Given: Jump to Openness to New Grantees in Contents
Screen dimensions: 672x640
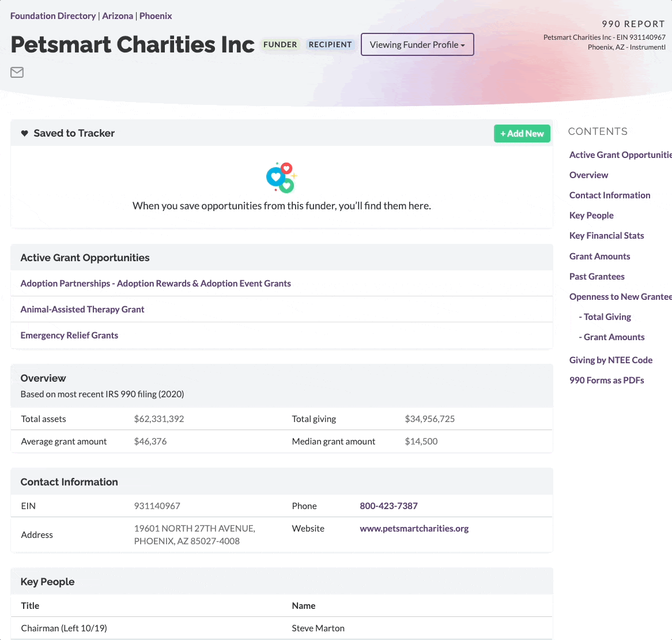Looking at the screenshot, I should click(x=620, y=296).
